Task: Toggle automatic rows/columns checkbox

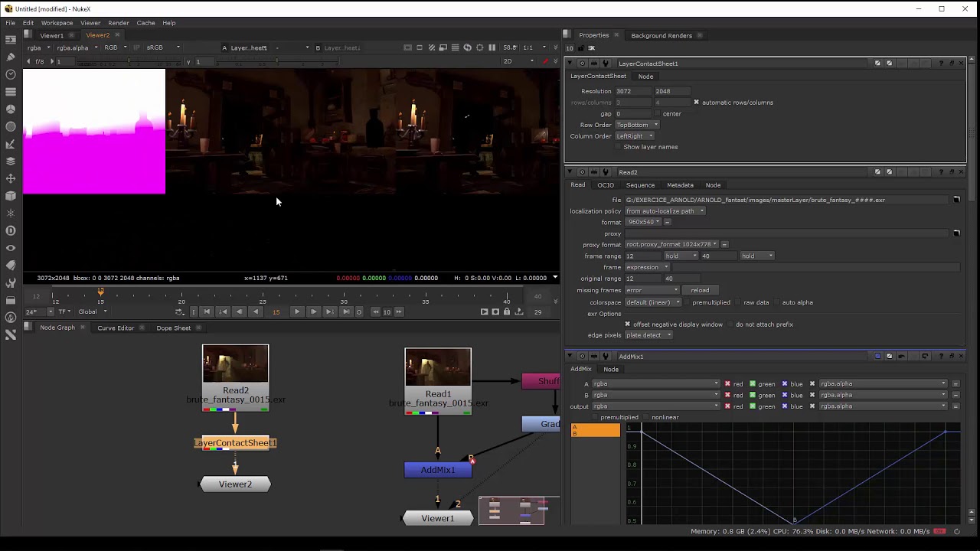Action: click(x=696, y=102)
